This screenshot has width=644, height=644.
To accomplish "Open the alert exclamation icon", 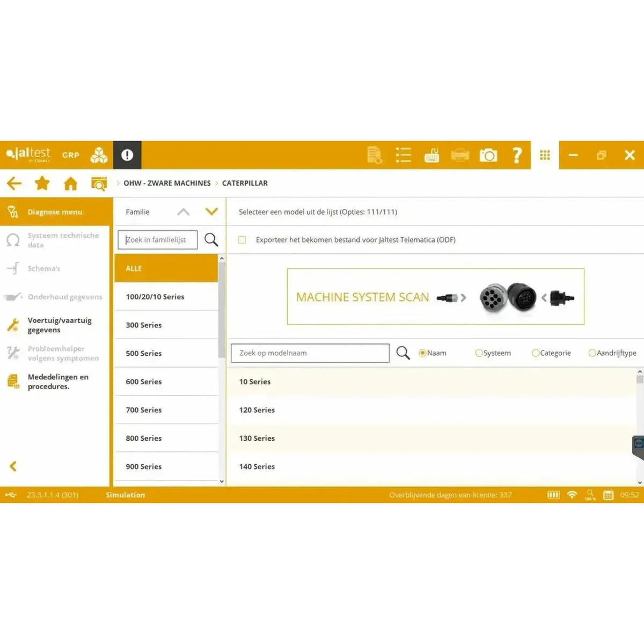I will [x=127, y=155].
